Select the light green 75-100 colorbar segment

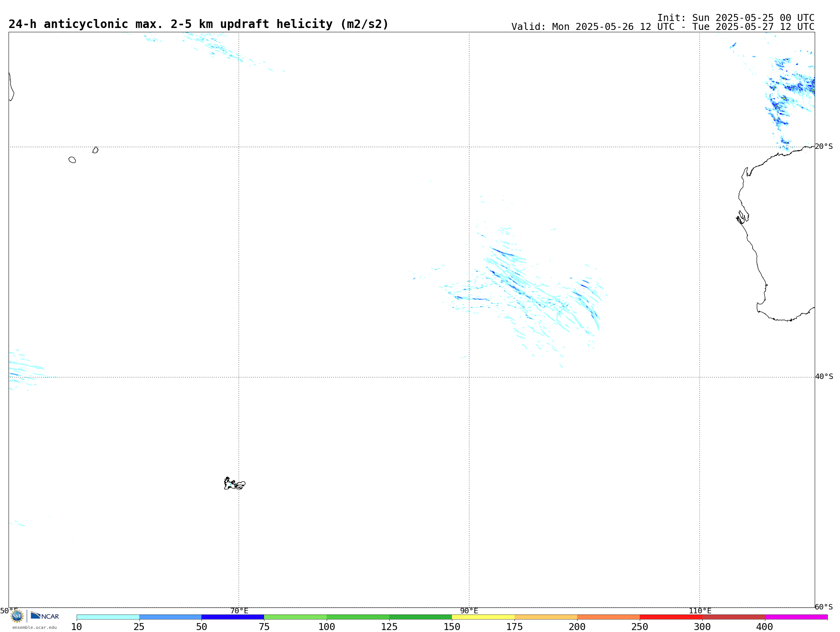(296, 617)
